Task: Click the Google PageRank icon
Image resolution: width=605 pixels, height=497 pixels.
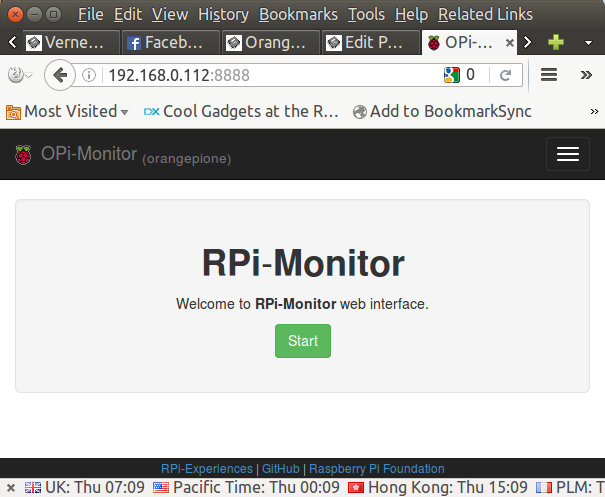Action: 452,75
